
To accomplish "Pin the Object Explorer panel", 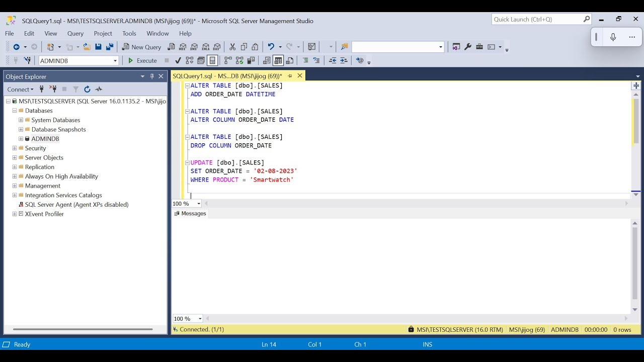I will [152, 76].
